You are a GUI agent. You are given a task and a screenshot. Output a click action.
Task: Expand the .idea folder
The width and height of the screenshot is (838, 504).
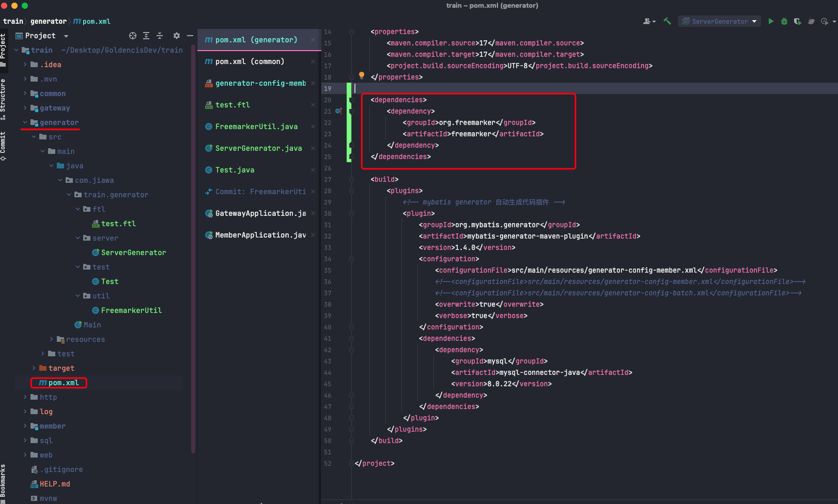[25, 65]
